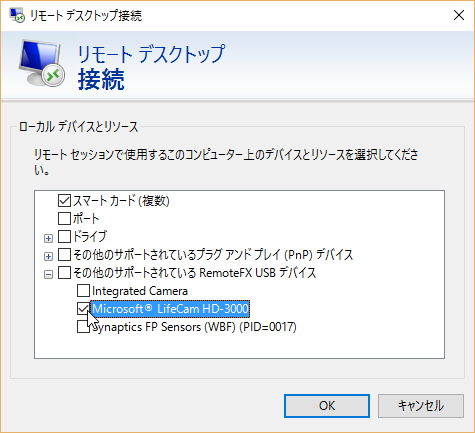Click the small Remote Desktop title bar icon
Screen dimensions: 475x433
point(17,15)
